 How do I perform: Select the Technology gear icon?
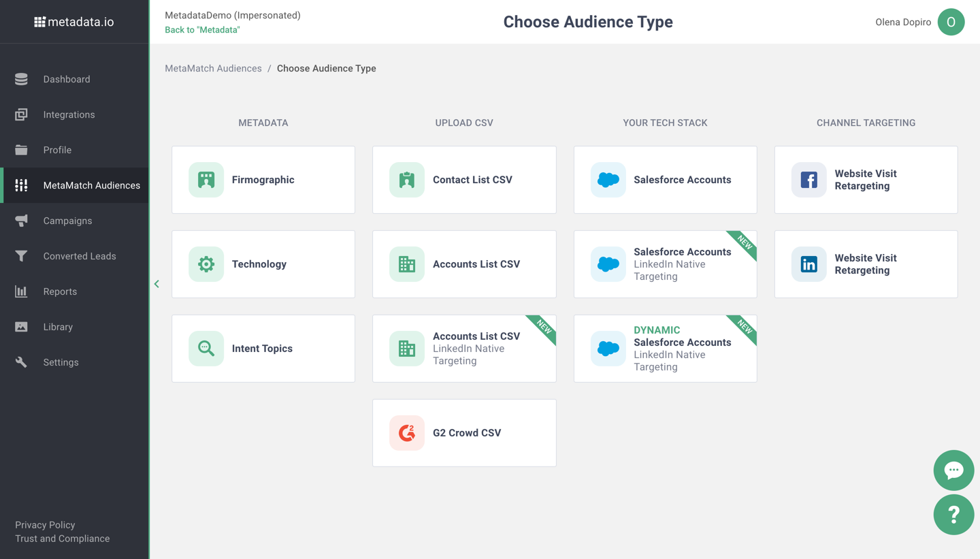(x=206, y=264)
